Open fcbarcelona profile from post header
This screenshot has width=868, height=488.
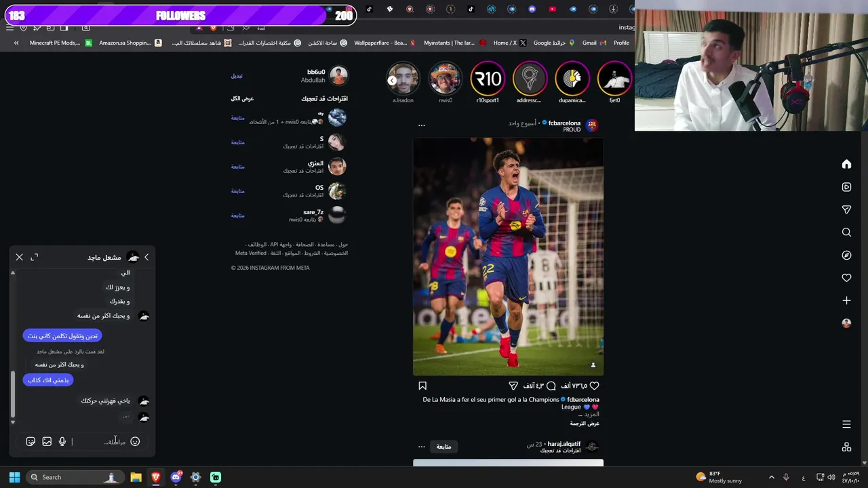click(x=564, y=123)
